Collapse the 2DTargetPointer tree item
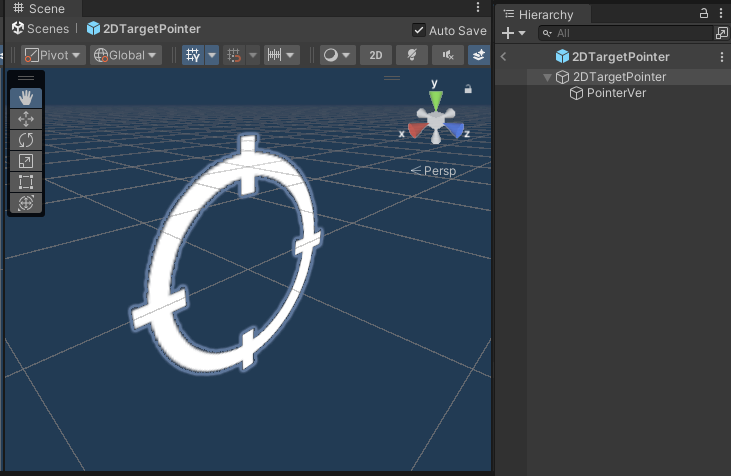Screen dimensions: 731x476 [547, 78]
